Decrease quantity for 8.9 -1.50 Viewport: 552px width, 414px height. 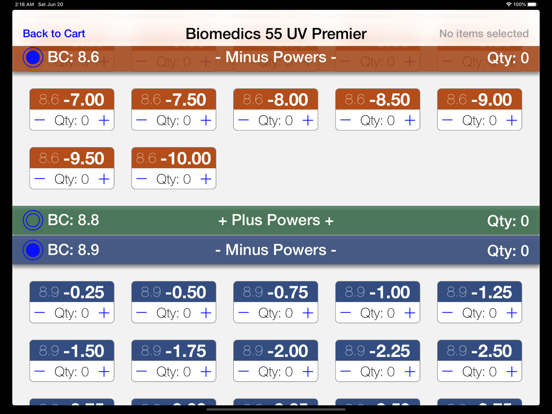click(x=40, y=372)
